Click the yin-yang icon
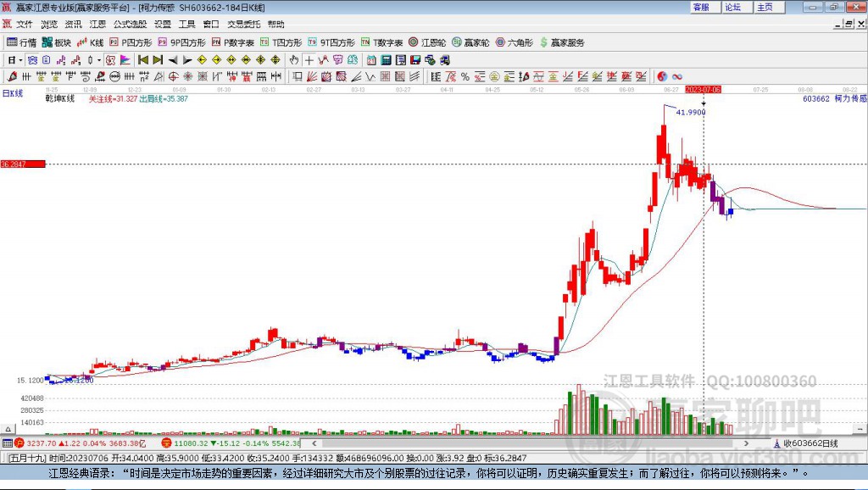This screenshot has height=490, width=868. click(x=662, y=77)
